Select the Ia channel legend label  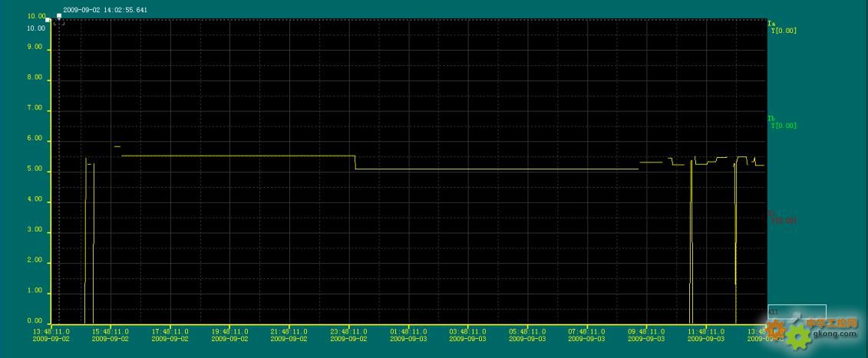pyautogui.click(x=771, y=24)
